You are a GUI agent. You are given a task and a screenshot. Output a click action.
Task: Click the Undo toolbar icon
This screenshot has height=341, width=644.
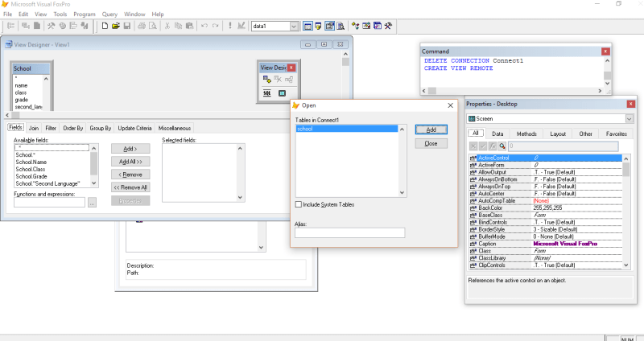point(204,26)
